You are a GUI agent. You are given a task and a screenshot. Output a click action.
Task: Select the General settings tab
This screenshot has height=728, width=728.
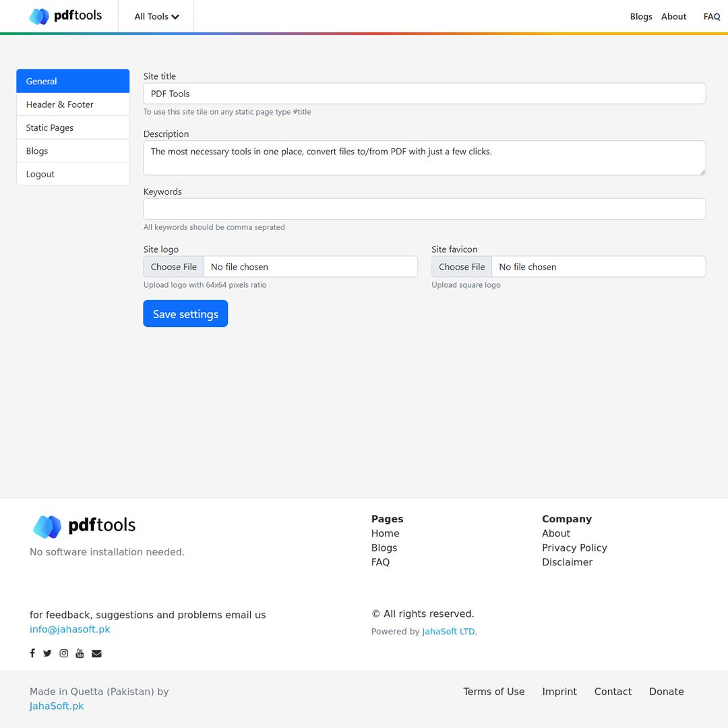tap(73, 82)
